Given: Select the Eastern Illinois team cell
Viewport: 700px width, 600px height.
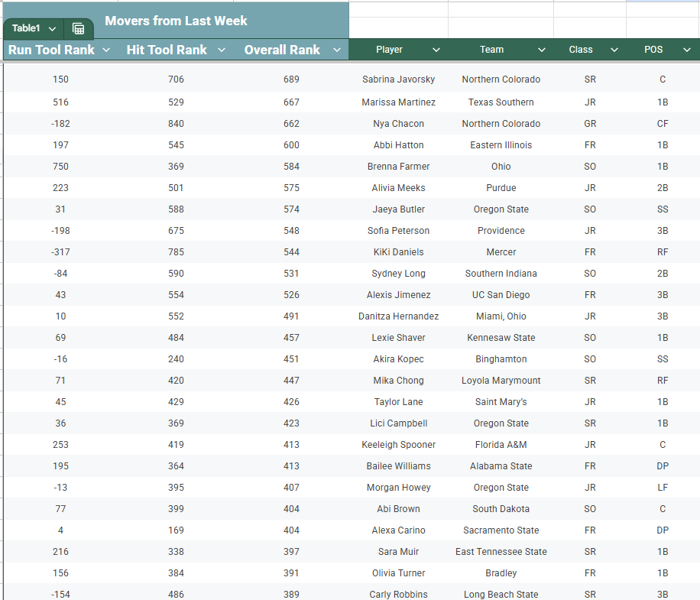Looking at the screenshot, I should [x=501, y=145].
